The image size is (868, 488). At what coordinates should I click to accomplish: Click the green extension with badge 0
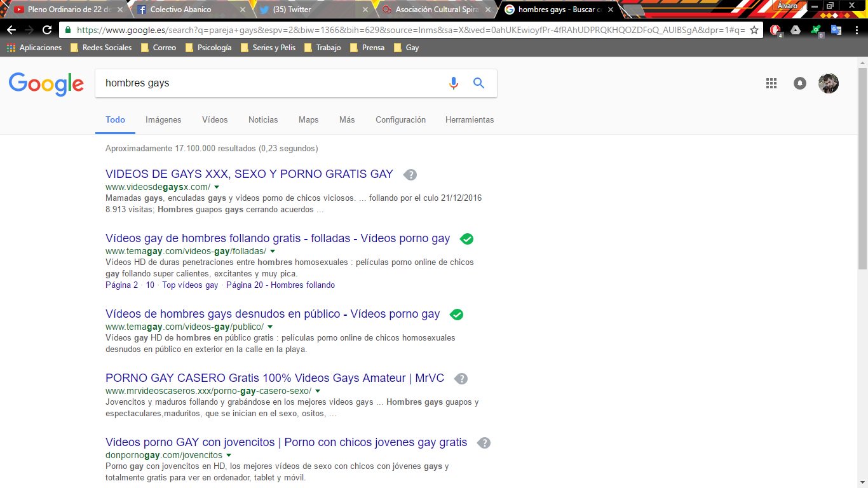[x=817, y=30]
